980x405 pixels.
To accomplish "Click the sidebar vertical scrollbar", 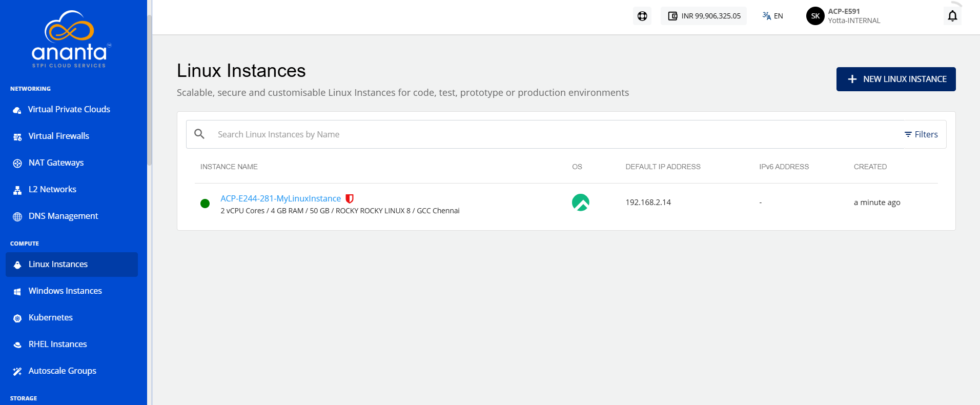I will tap(150, 90).
